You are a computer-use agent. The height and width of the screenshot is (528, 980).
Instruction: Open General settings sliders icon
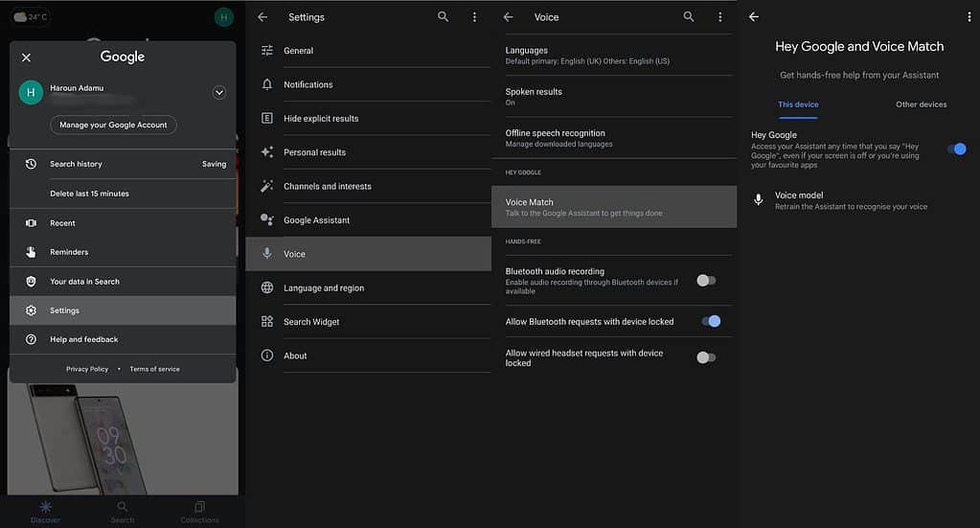(267, 51)
